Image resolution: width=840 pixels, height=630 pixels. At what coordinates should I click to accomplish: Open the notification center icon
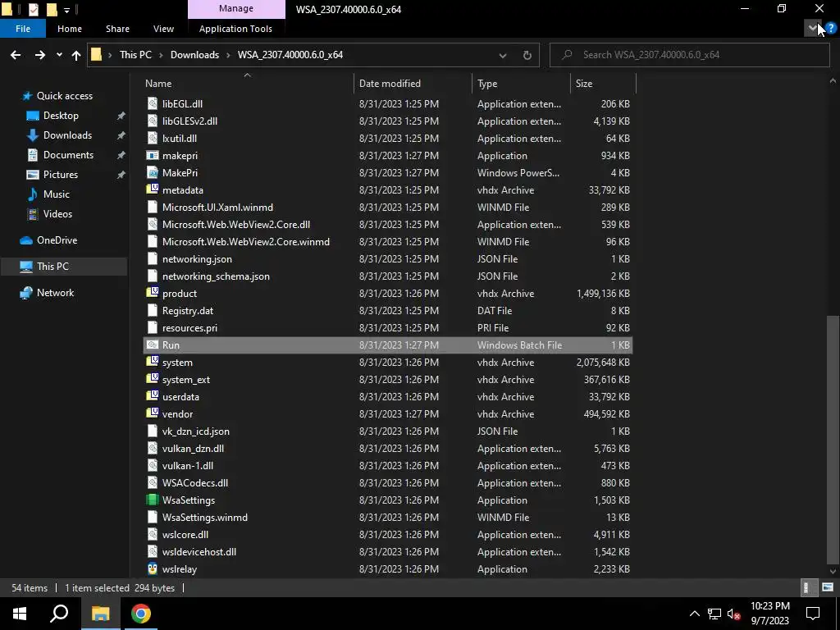[813, 614]
